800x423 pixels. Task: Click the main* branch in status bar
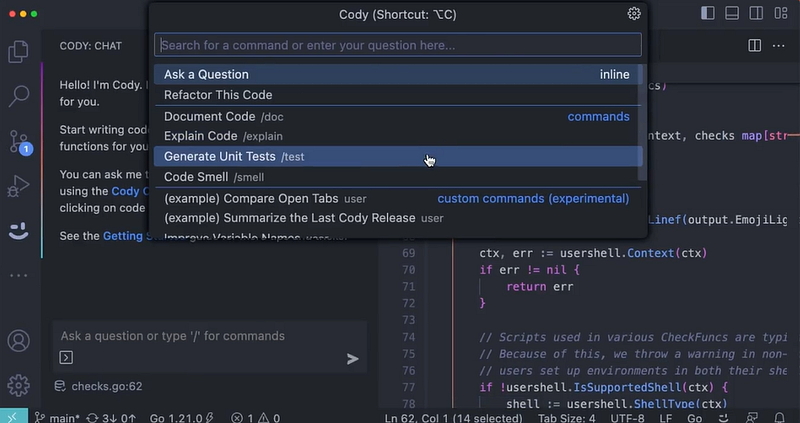click(x=57, y=418)
